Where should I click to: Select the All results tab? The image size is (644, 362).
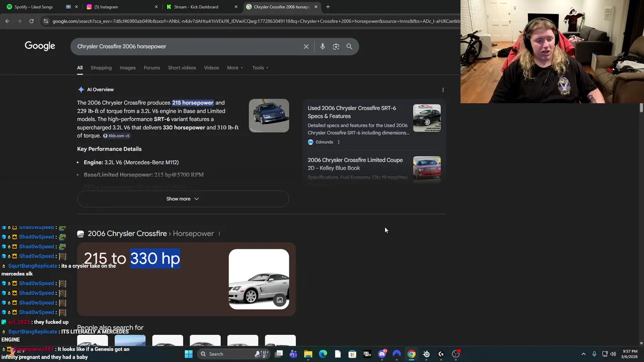pyautogui.click(x=79, y=68)
